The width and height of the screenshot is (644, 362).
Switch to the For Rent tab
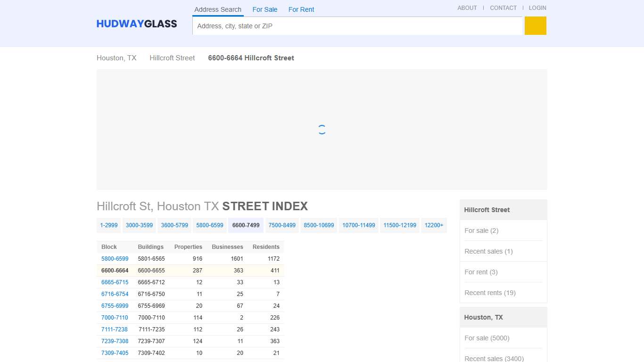click(x=301, y=9)
